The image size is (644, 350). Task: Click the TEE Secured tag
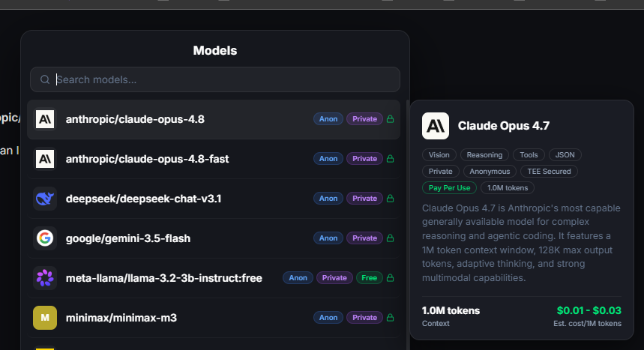click(x=549, y=172)
